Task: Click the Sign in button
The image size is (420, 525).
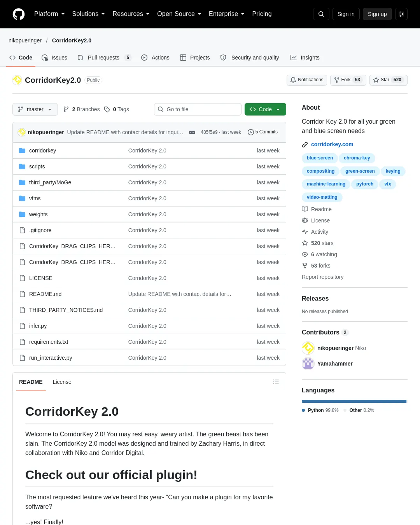Action: (346, 14)
